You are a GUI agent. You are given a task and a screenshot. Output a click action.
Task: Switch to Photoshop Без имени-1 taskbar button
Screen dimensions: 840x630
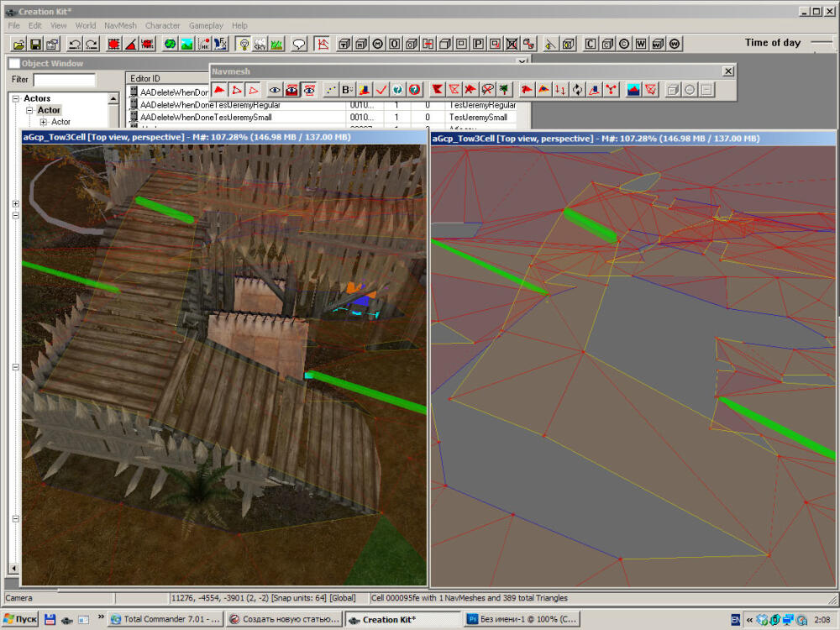coord(522,619)
